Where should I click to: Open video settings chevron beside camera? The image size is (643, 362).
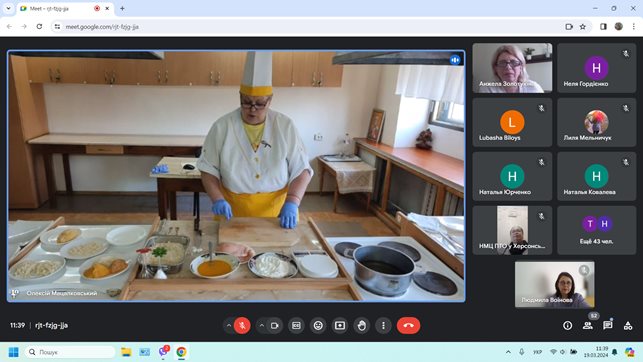[x=261, y=326]
